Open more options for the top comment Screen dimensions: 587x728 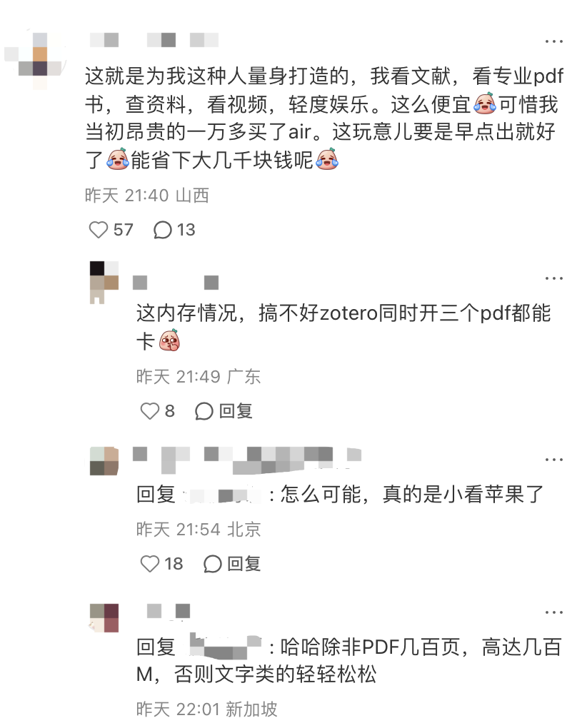(553, 42)
